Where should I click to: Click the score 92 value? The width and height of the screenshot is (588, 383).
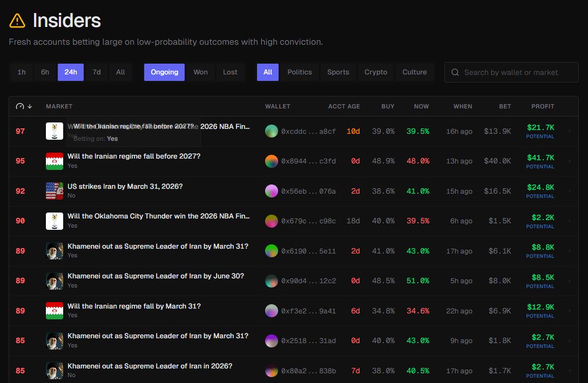pos(21,191)
